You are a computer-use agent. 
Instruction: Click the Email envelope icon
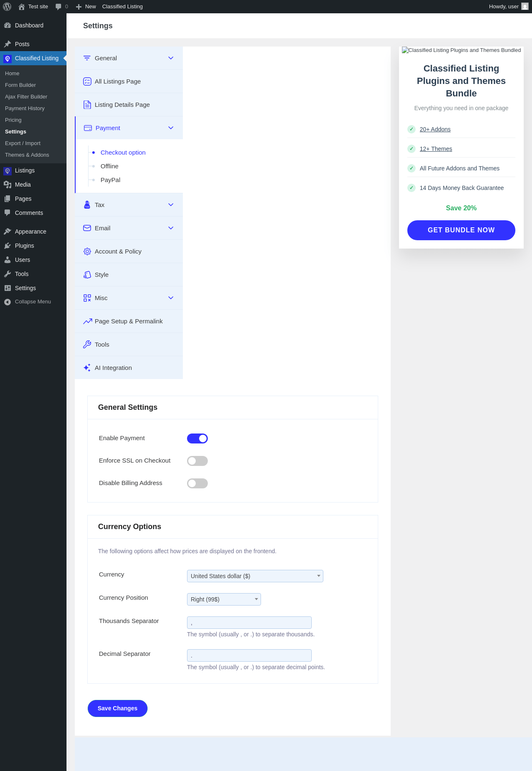tap(87, 228)
